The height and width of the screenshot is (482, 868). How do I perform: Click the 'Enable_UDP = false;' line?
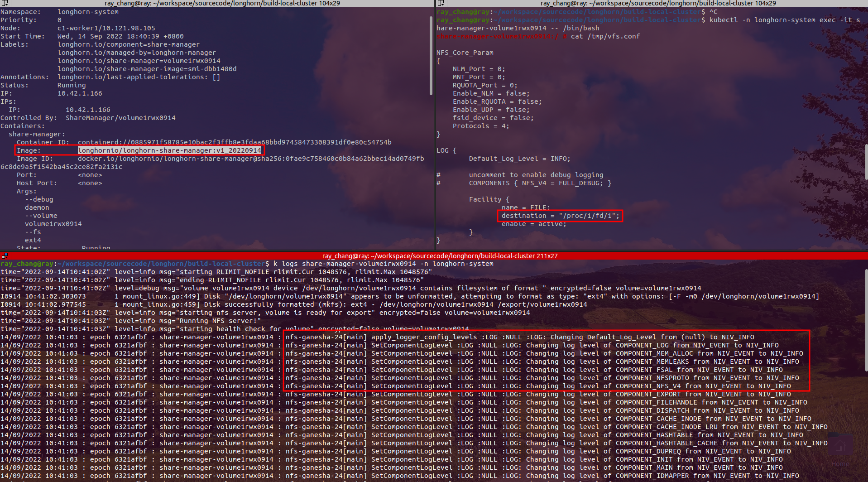(491, 110)
